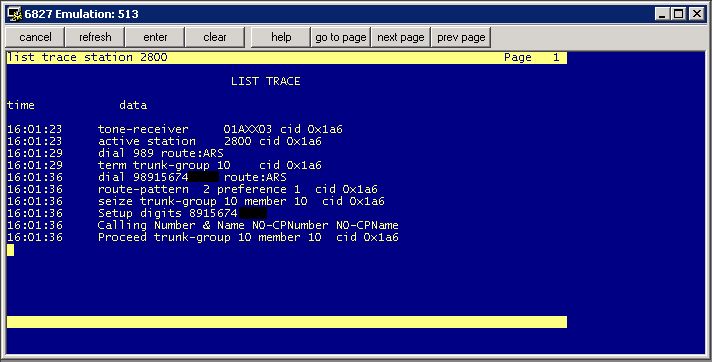The image size is (712, 362).
Task: Select the 'Calling Number & Name' line
Action: pos(203,225)
